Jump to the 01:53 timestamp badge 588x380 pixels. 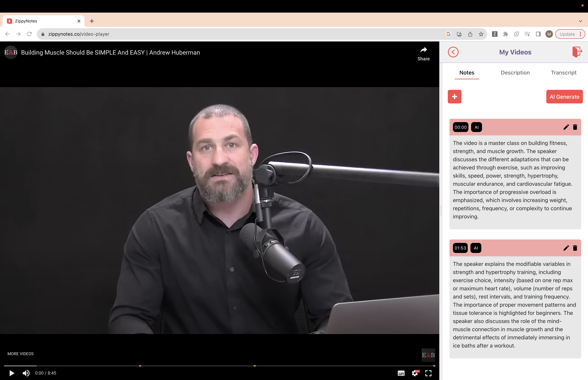pyautogui.click(x=460, y=248)
